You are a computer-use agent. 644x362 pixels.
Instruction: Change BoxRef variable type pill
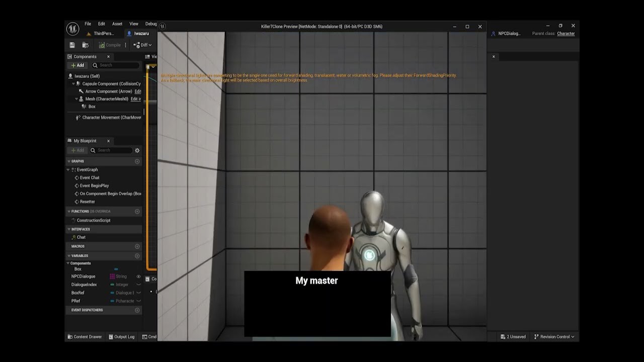coord(112,293)
